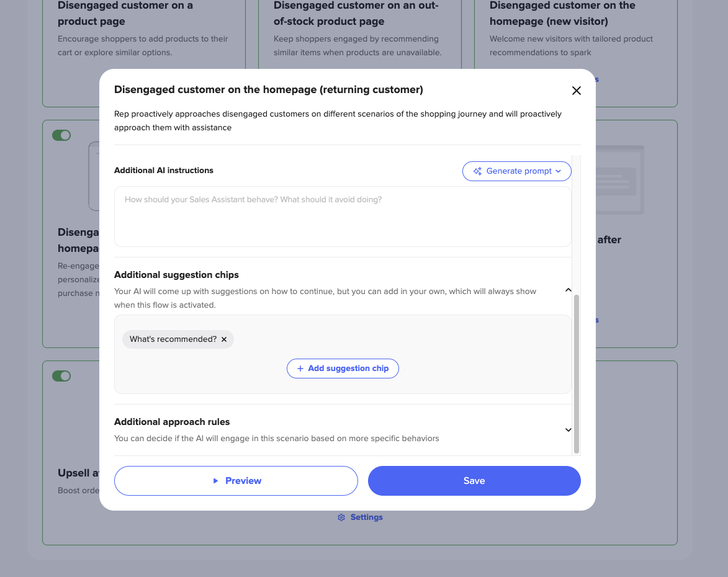The height and width of the screenshot is (577, 728).
Task: Click the dialog's vertical scrollbar thumb
Action: [577, 372]
